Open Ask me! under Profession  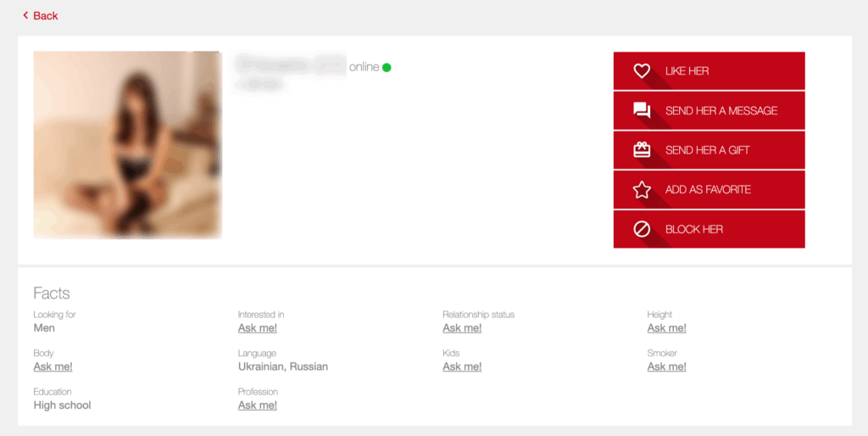tap(258, 405)
